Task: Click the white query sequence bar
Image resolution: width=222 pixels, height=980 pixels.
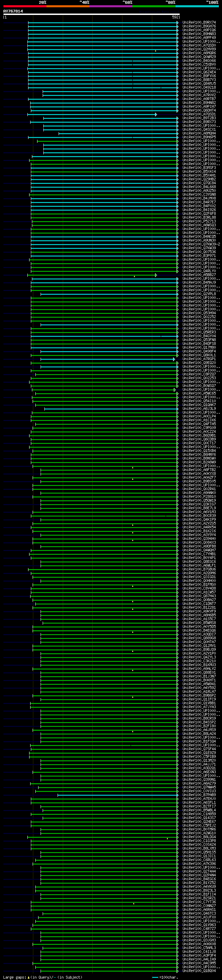Action: [92, 15]
